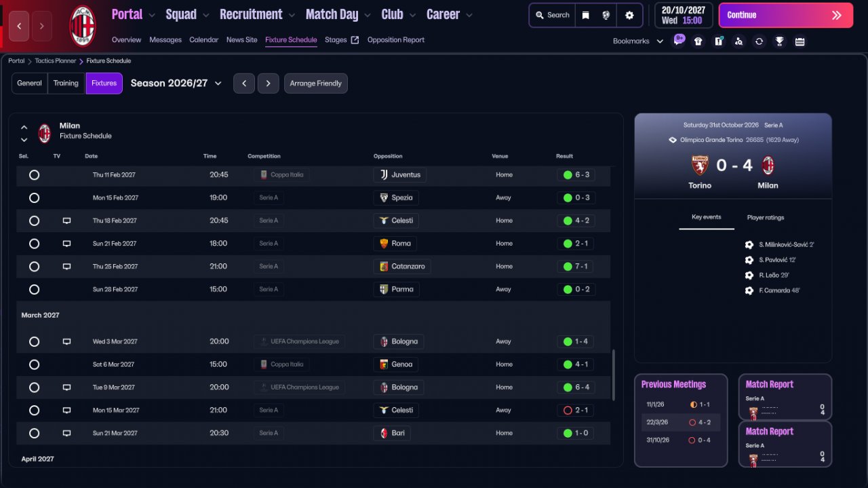Open the alert report bookmark icon
868x488 pixels.
coord(719,41)
